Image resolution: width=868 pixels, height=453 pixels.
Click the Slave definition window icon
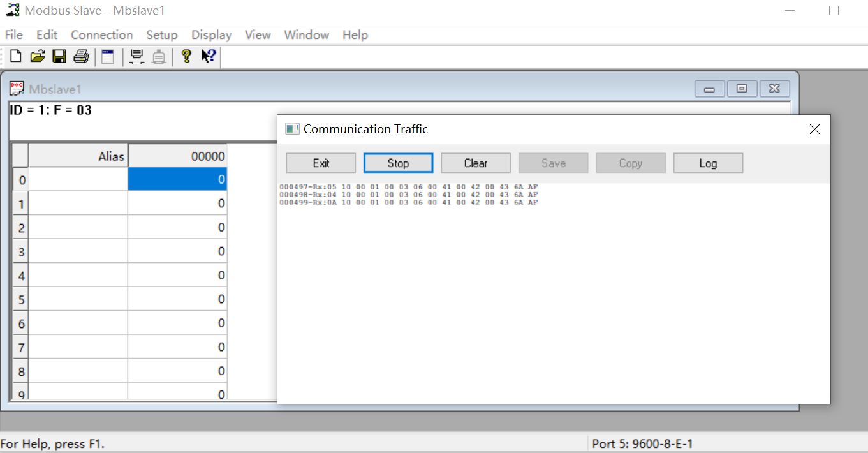click(x=108, y=57)
